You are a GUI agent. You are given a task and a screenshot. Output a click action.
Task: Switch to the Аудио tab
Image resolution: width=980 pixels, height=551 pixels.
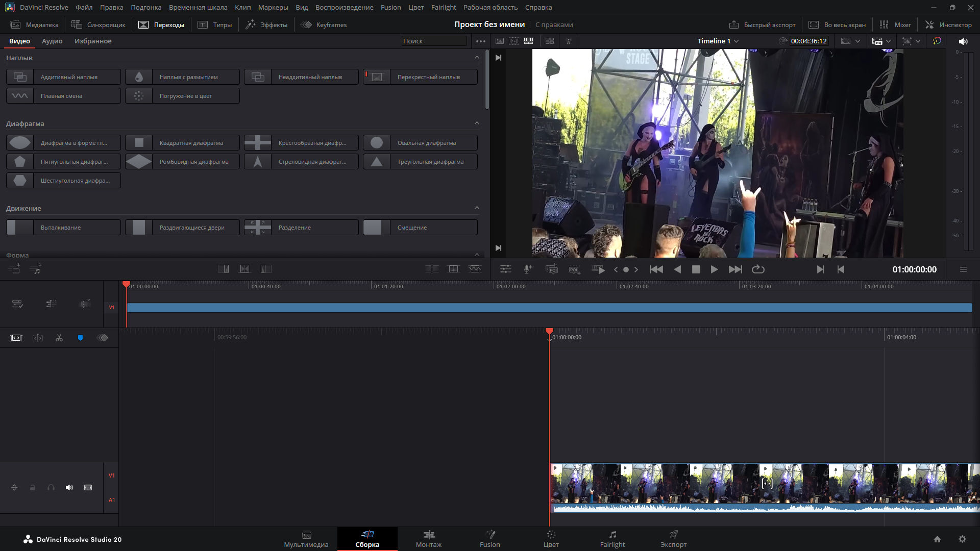pyautogui.click(x=52, y=41)
